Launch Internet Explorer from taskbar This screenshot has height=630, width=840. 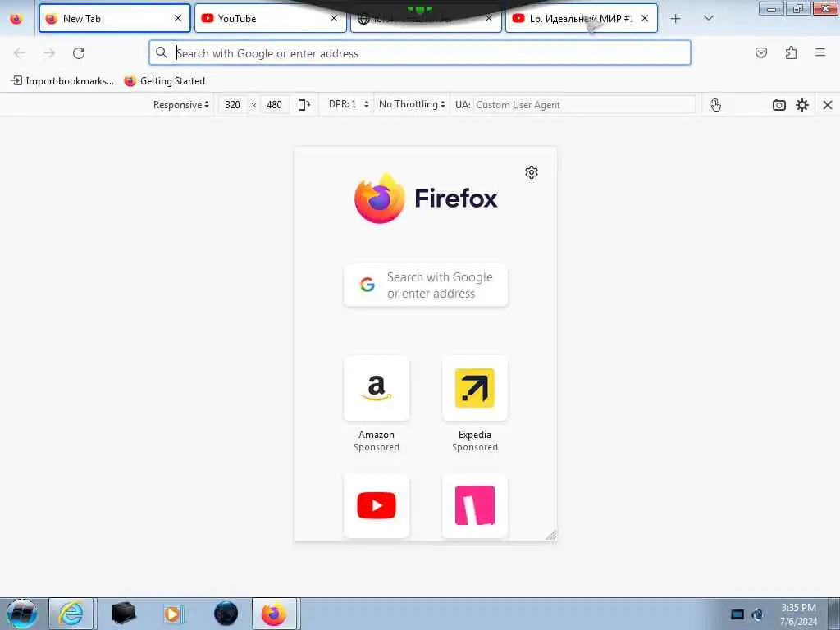point(71,614)
